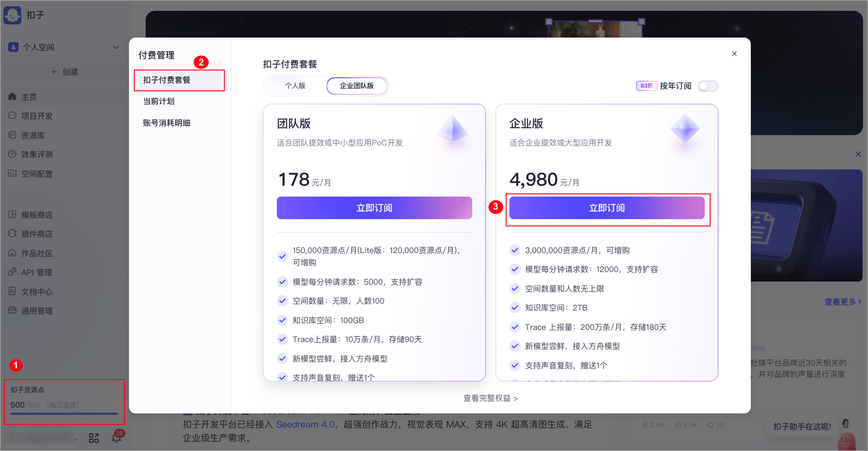
Task: Click the 181 star favorites icon
Action: [710, 425]
